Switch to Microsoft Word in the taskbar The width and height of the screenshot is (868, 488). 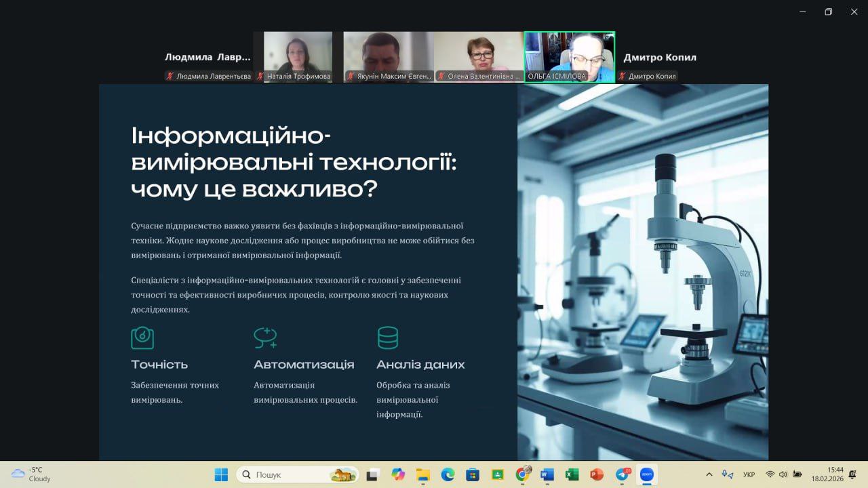click(547, 474)
